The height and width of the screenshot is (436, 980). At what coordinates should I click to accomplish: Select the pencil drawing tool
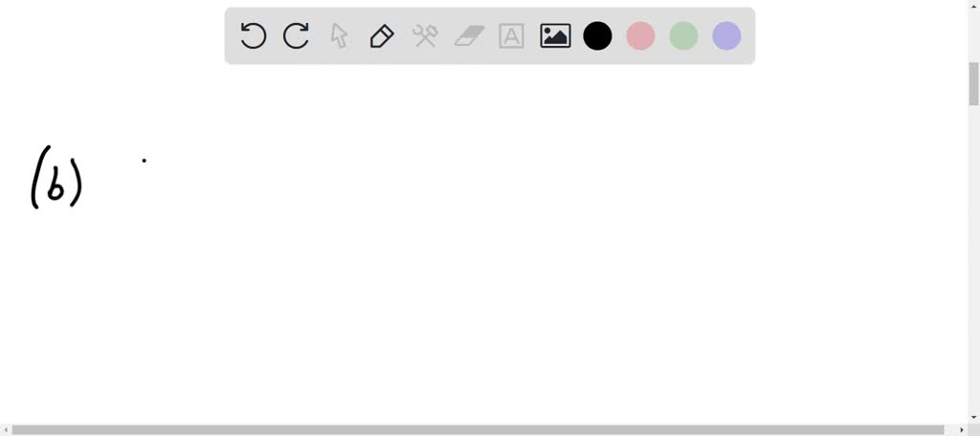tap(382, 36)
